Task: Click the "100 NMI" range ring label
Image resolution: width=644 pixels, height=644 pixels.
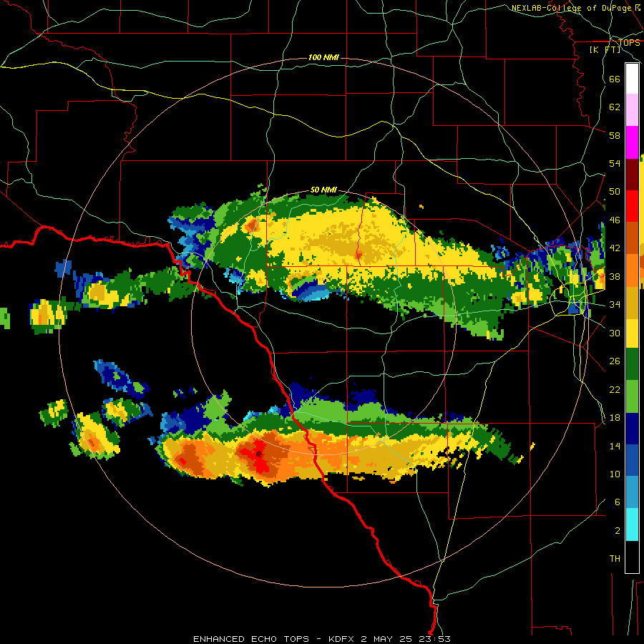Action: click(323, 57)
